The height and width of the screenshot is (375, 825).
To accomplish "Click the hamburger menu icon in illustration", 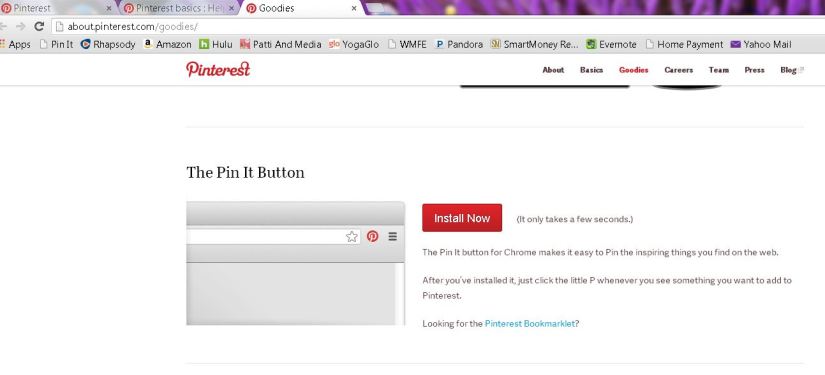I will point(393,236).
